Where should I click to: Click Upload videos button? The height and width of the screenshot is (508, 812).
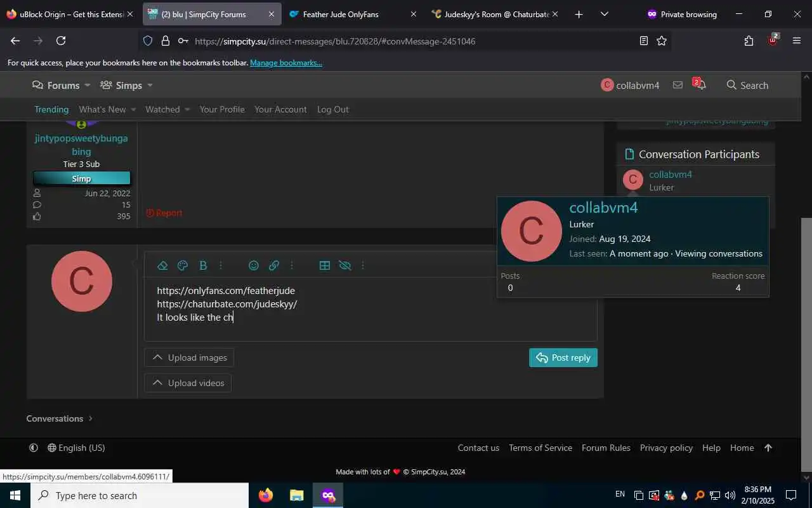(x=188, y=383)
